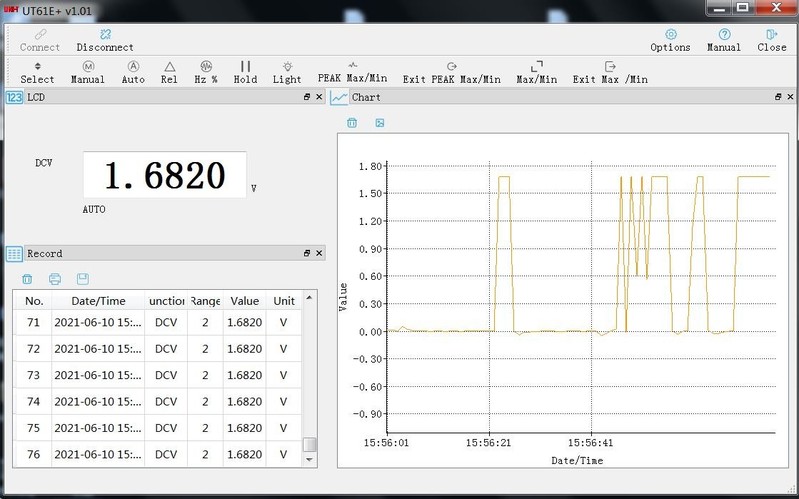Activate the Rel relative mode
Viewport: 799px width, 499px height.
point(169,72)
